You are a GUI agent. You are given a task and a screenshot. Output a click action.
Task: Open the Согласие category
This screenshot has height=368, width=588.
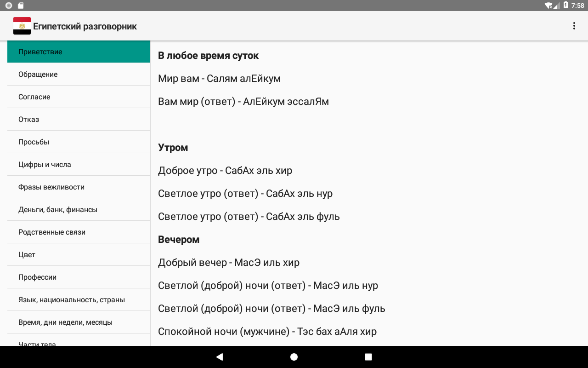tap(79, 97)
